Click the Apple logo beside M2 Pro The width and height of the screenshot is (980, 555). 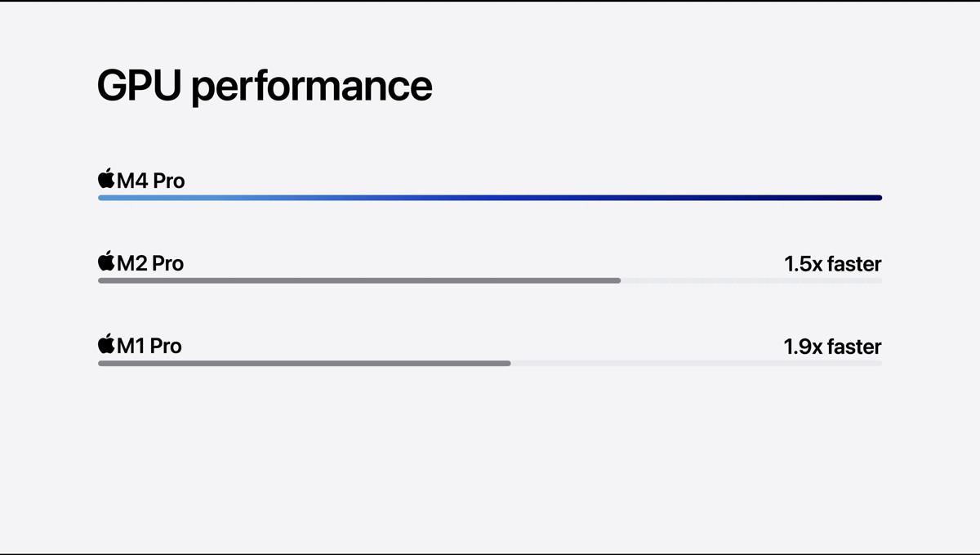pos(106,261)
